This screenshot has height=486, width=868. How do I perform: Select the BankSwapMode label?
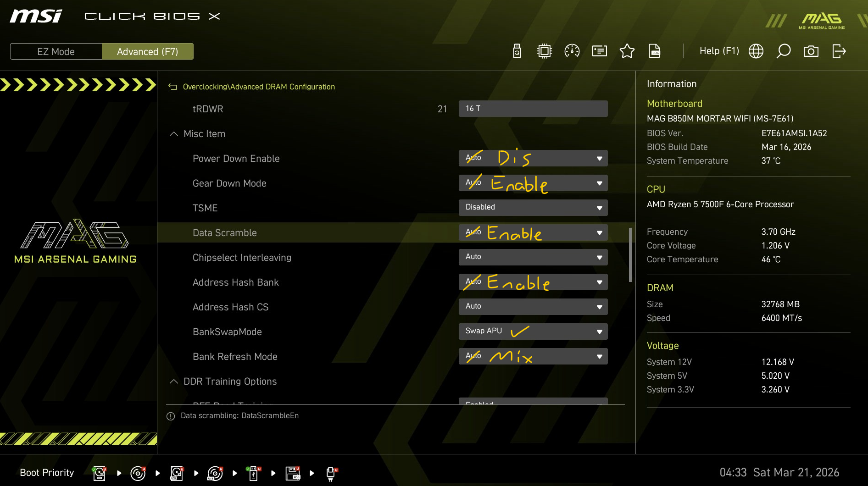[227, 332]
